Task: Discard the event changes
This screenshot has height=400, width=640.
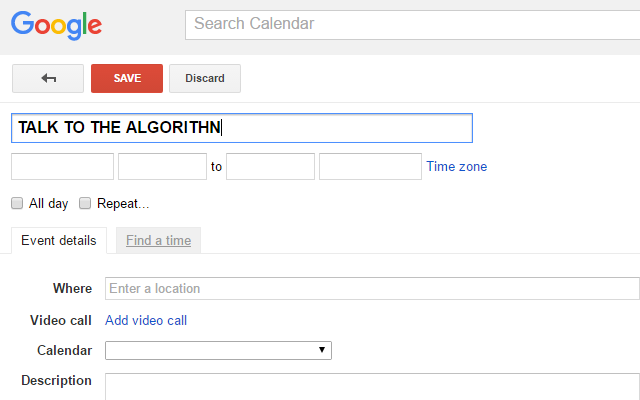Action: [205, 78]
